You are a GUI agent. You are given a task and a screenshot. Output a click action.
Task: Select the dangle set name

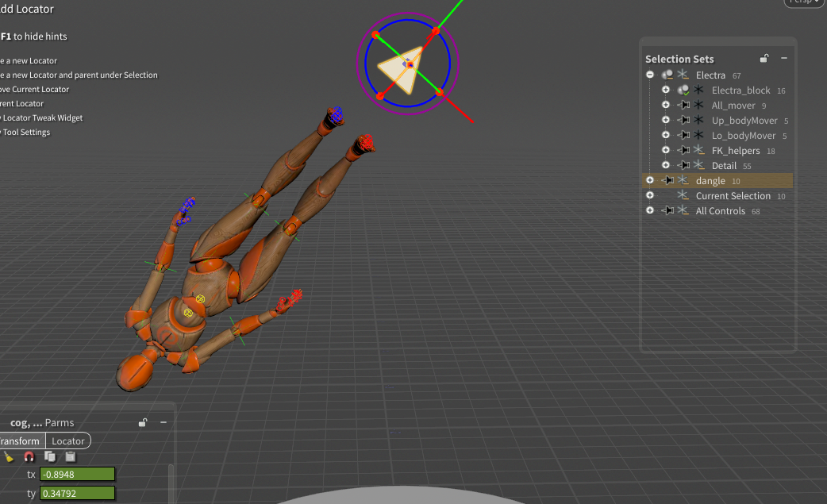pos(710,181)
